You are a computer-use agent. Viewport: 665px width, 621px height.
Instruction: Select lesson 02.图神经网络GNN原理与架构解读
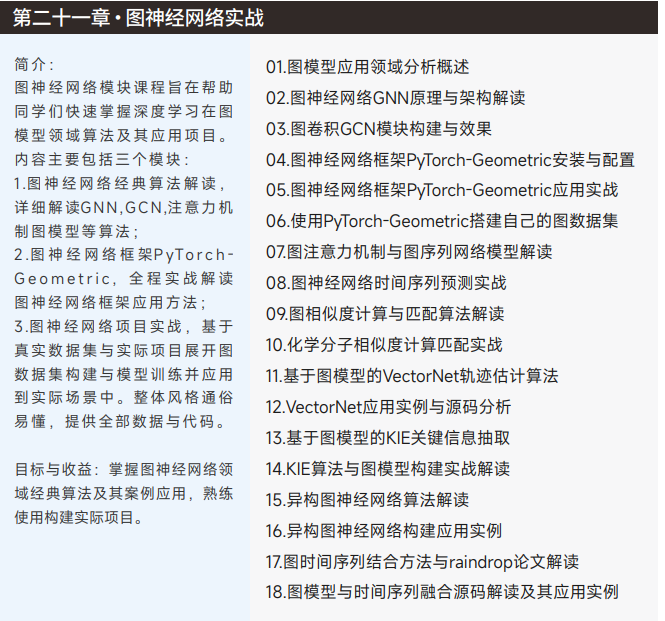(x=396, y=98)
